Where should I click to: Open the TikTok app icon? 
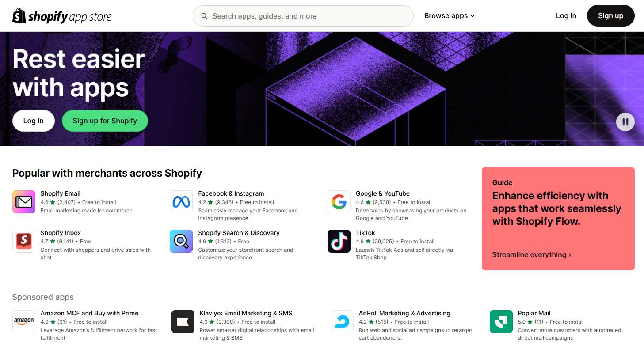[339, 241]
